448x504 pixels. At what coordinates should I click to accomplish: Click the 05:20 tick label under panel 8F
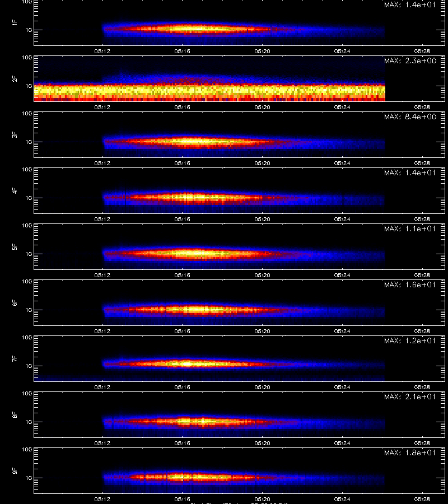pos(262,444)
